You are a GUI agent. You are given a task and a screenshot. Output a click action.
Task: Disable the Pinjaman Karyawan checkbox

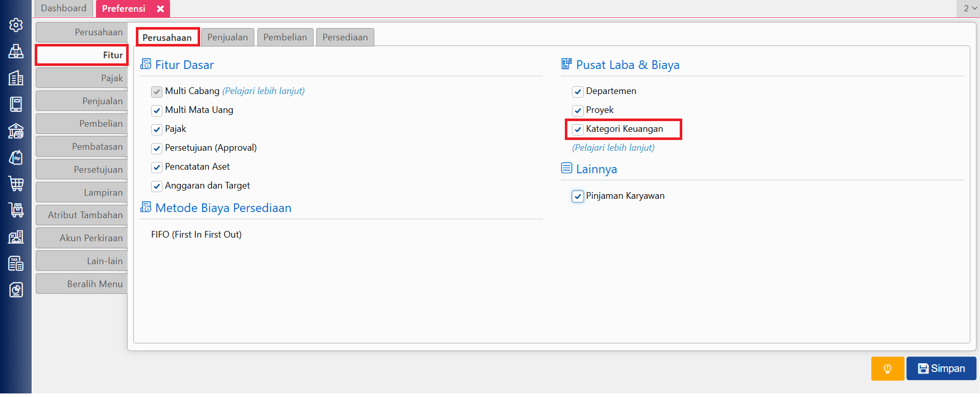tap(578, 196)
